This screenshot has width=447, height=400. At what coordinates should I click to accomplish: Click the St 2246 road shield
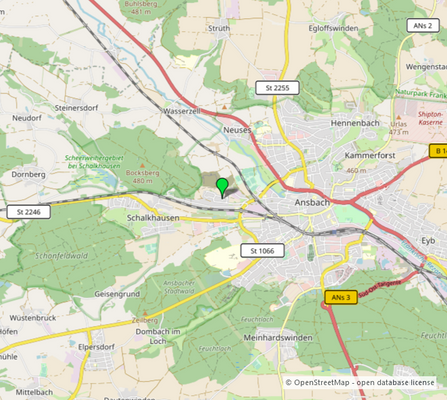(29, 212)
